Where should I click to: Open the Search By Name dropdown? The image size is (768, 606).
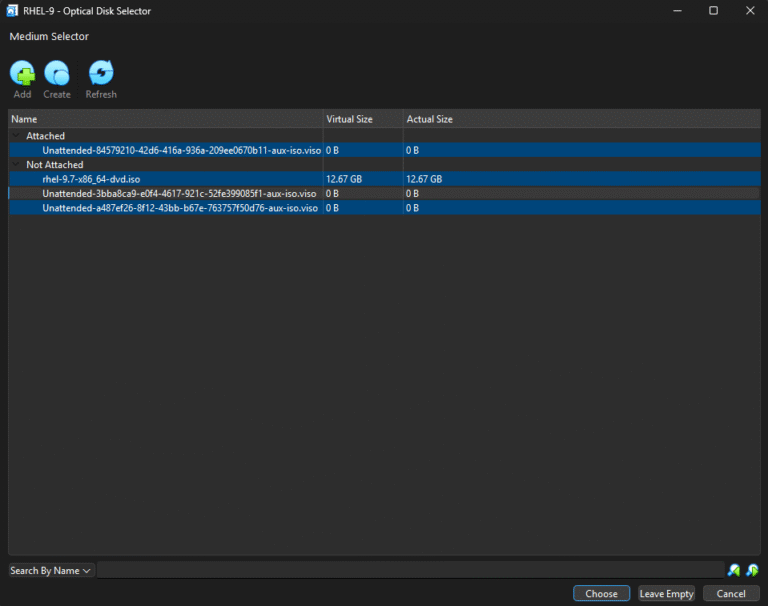(x=51, y=570)
